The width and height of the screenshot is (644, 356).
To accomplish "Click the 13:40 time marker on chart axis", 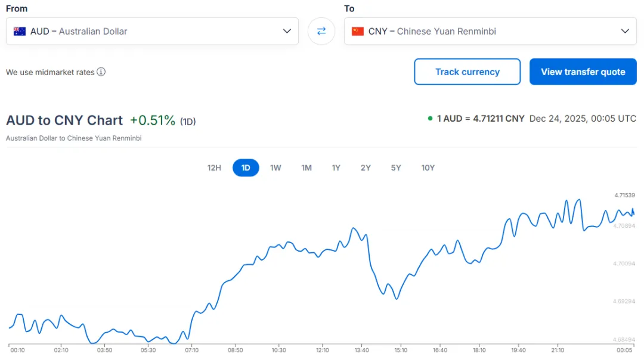I will (x=361, y=350).
